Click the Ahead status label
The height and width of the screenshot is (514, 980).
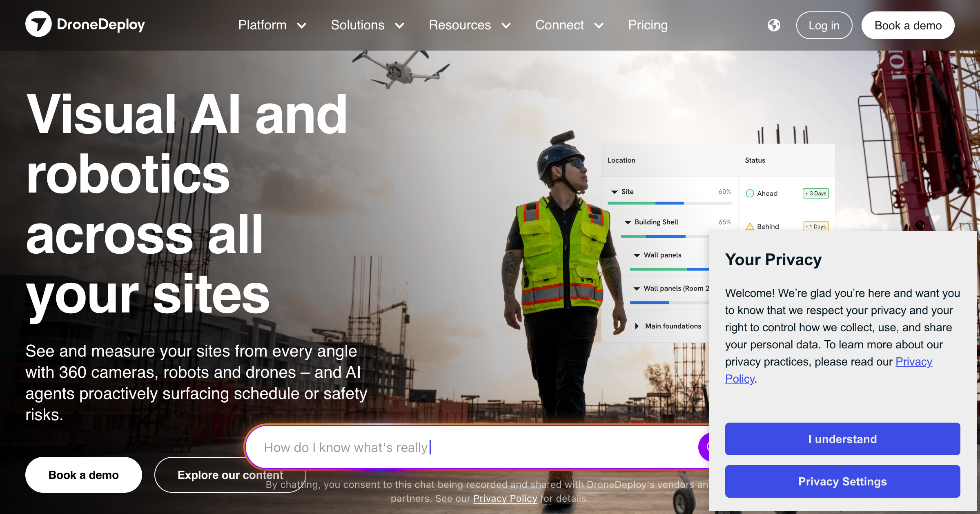point(767,193)
